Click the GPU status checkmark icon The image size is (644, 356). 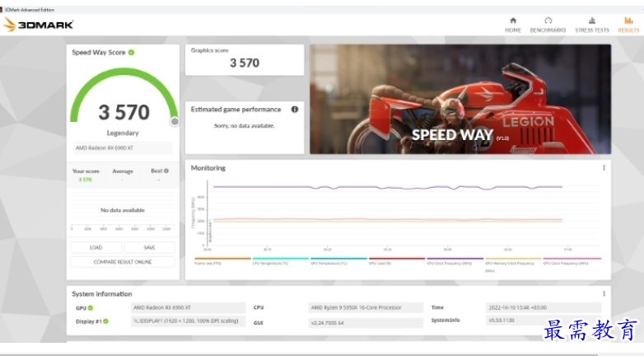point(91,307)
